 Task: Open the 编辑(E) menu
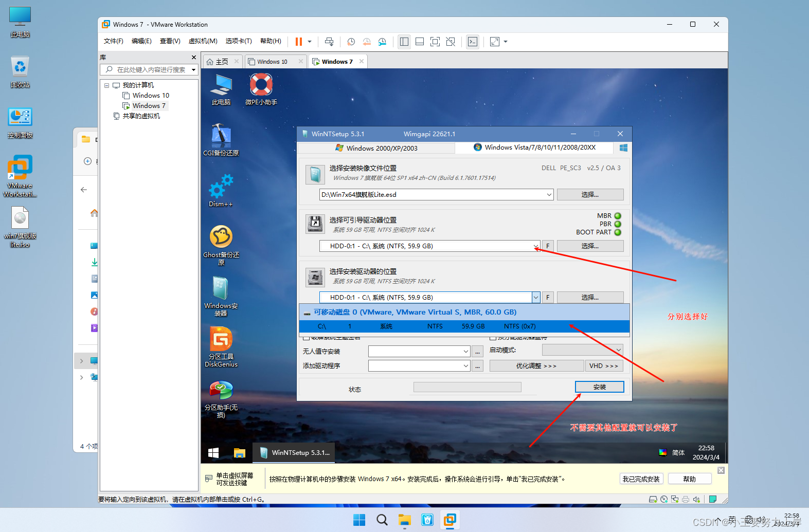pos(141,41)
